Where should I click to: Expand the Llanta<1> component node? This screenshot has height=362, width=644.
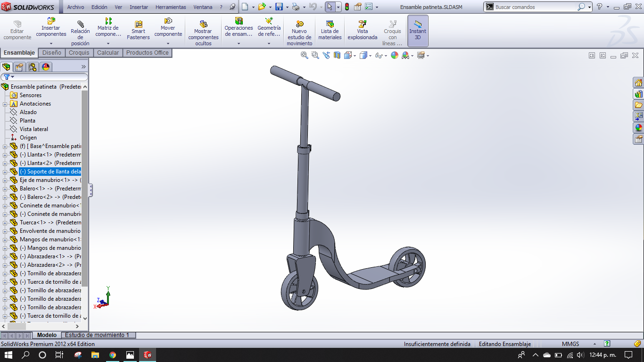click(x=5, y=155)
